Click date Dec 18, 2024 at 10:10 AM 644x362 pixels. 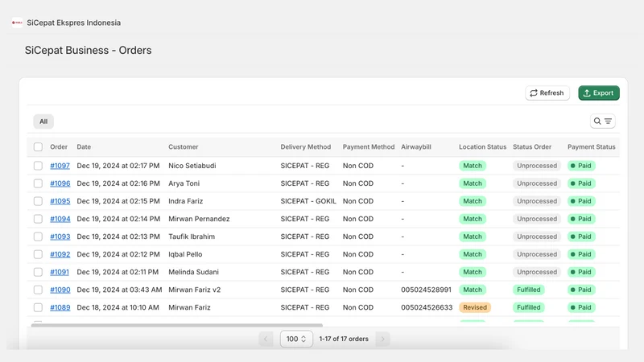click(x=118, y=307)
